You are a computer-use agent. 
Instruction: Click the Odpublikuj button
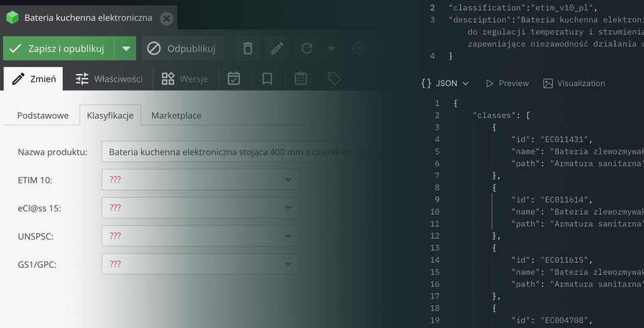[182, 48]
